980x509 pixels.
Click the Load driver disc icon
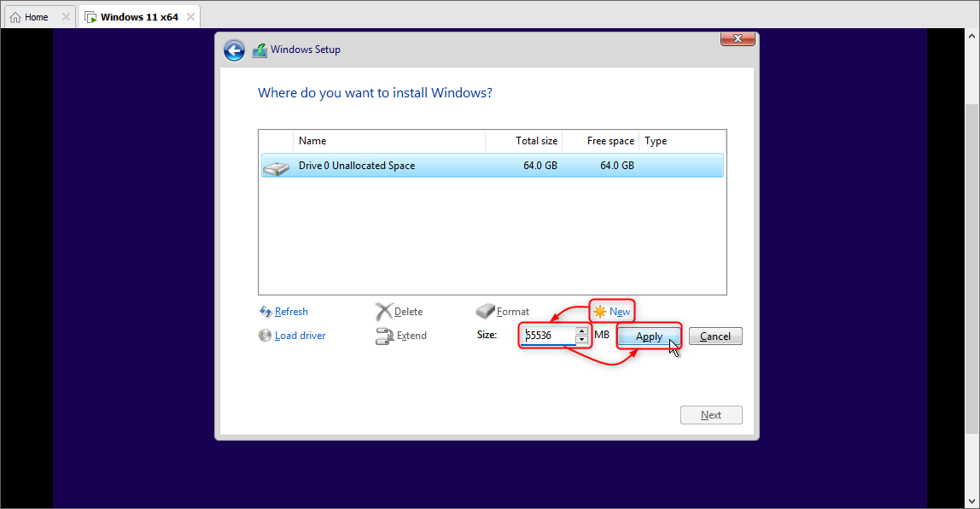click(265, 336)
